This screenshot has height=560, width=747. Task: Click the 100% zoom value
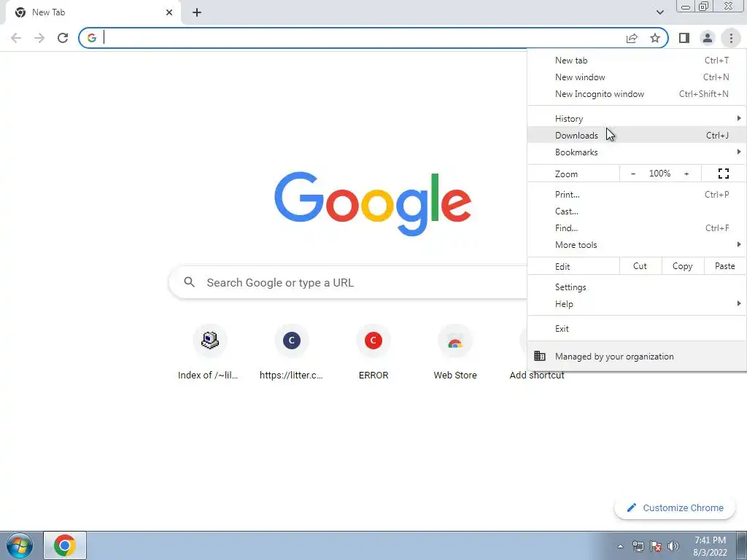[659, 174]
